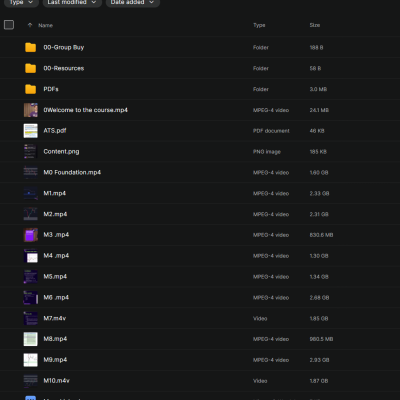Select the file name M2.mp4
Screen dimensions: 400x400
[55, 214]
